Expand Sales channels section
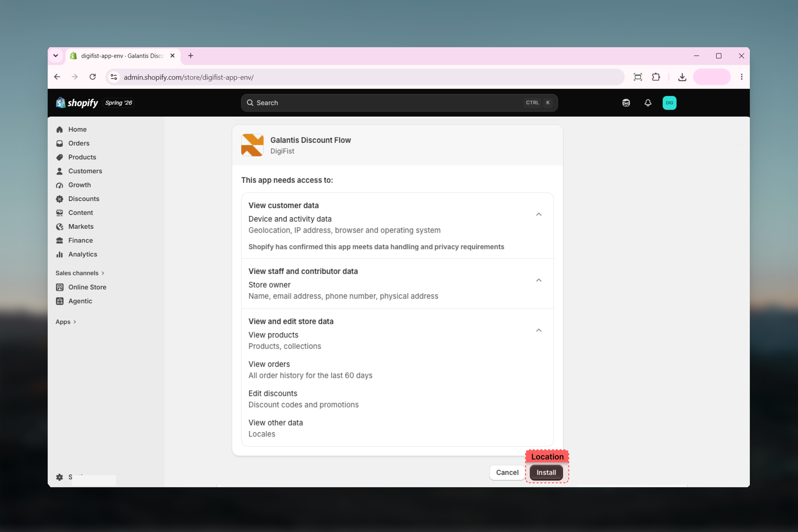798x532 pixels. 80,273
